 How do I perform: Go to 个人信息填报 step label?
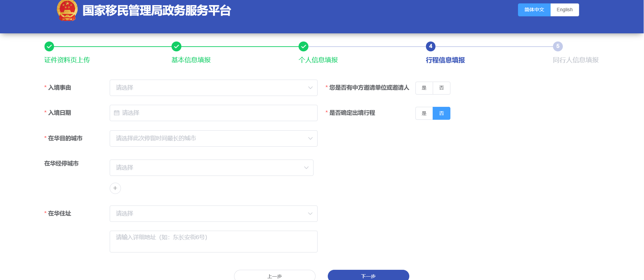click(x=318, y=60)
